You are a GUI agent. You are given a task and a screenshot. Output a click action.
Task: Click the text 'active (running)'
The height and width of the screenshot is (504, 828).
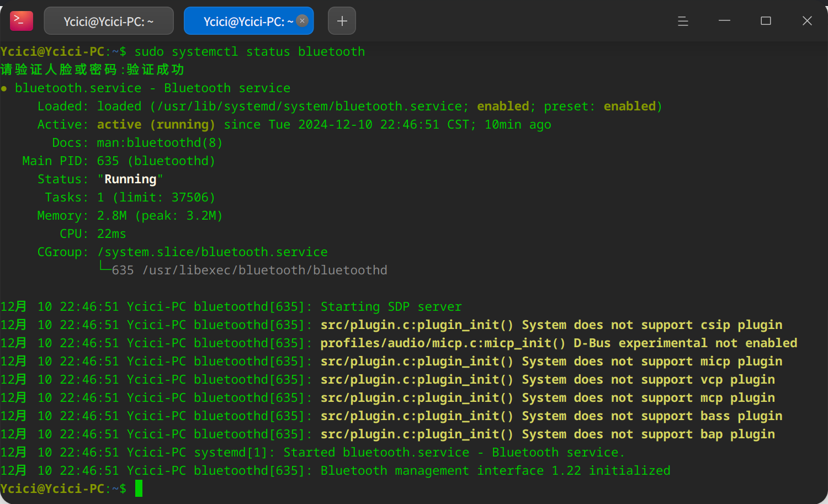point(156,125)
